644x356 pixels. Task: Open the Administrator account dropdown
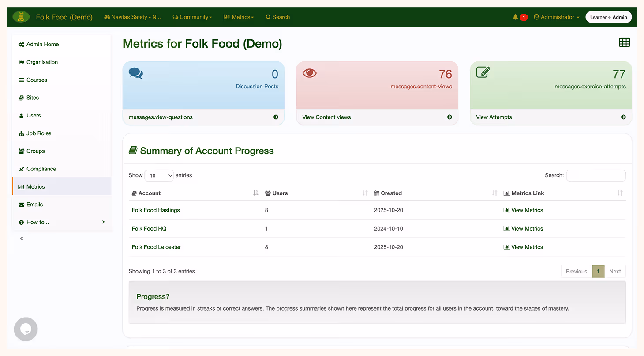click(557, 17)
